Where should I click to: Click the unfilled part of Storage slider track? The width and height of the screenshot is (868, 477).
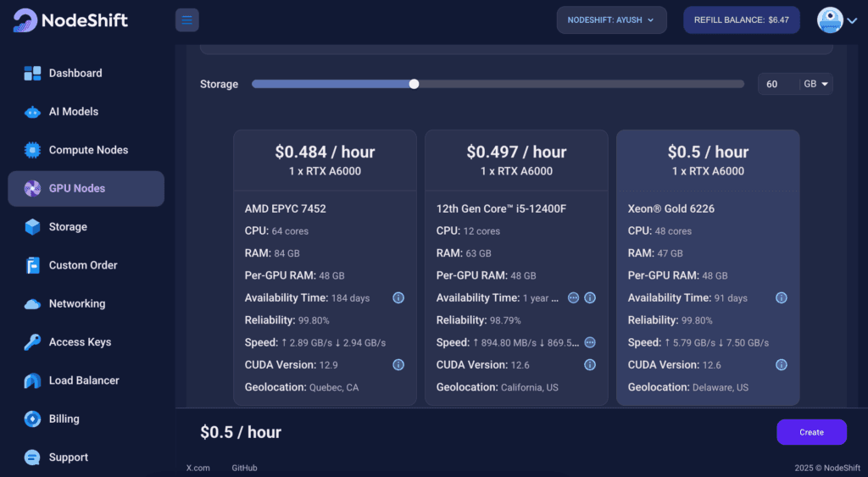[x=581, y=84]
